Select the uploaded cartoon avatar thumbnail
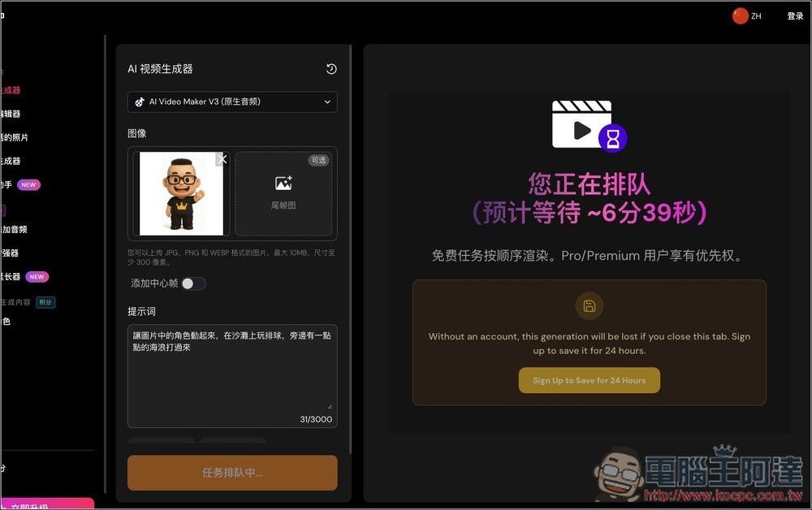This screenshot has width=812, height=510. point(179,193)
